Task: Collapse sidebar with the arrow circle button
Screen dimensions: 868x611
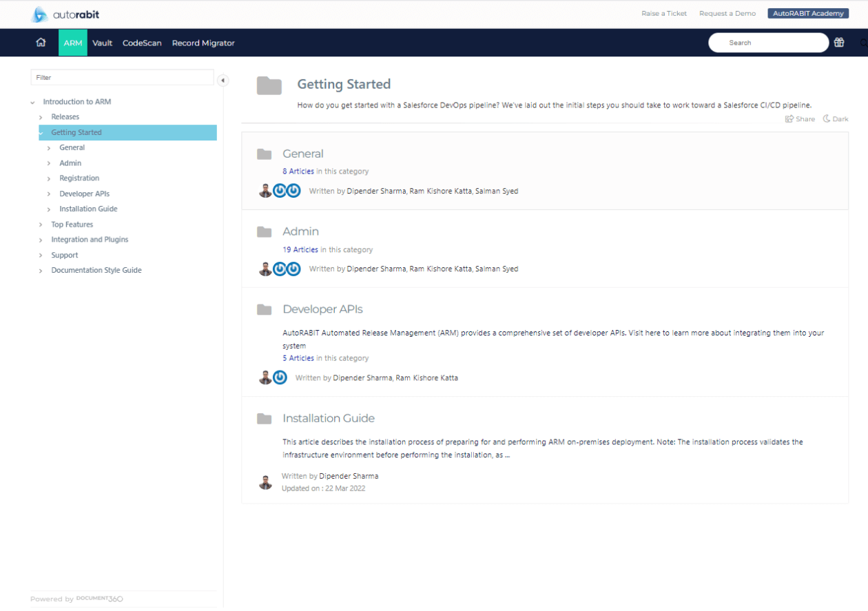Action: pos(223,81)
